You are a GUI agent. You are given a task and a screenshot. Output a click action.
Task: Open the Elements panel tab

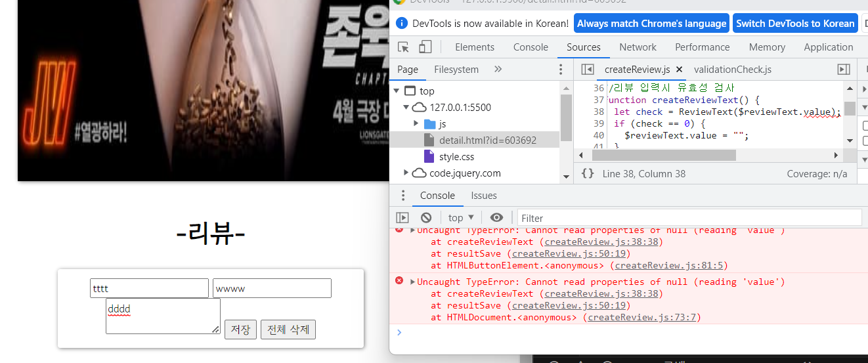point(475,47)
